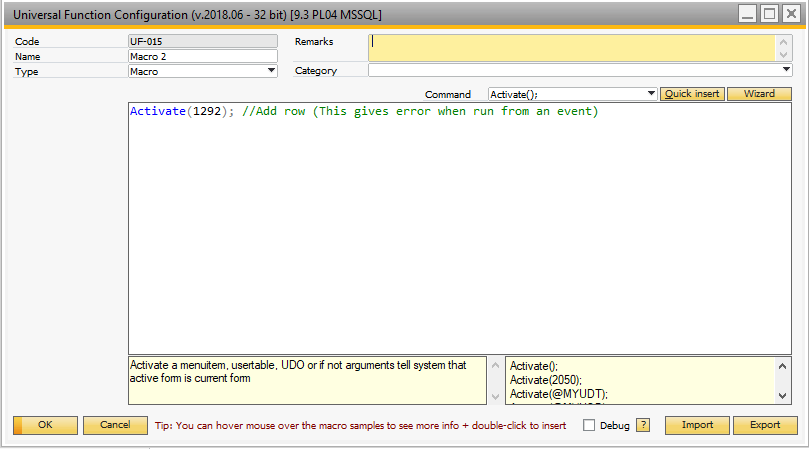Click the Remarks scroll down arrow

783,55
